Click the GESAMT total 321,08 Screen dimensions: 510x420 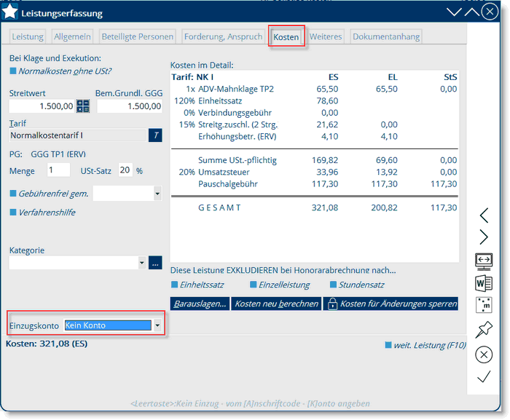(x=325, y=207)
